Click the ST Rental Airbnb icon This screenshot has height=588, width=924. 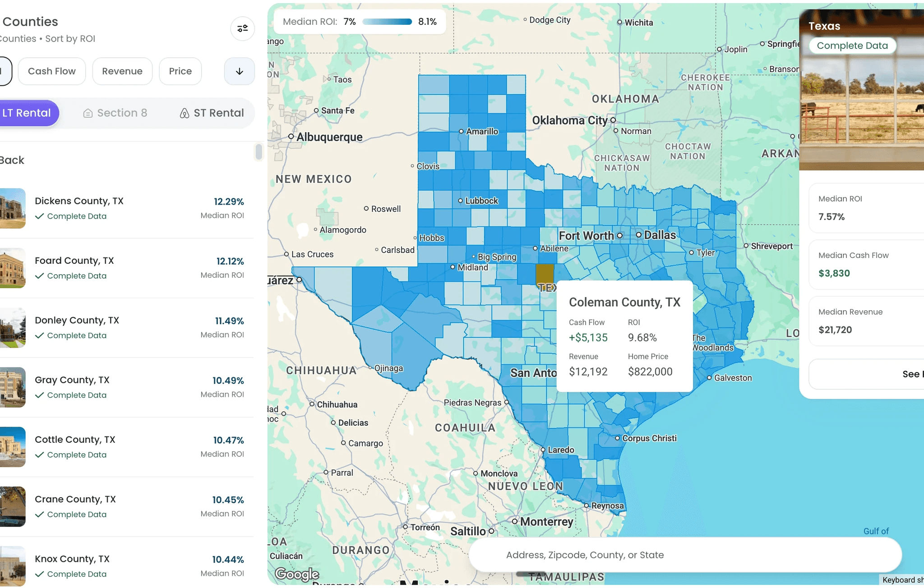tap(184, 113)
